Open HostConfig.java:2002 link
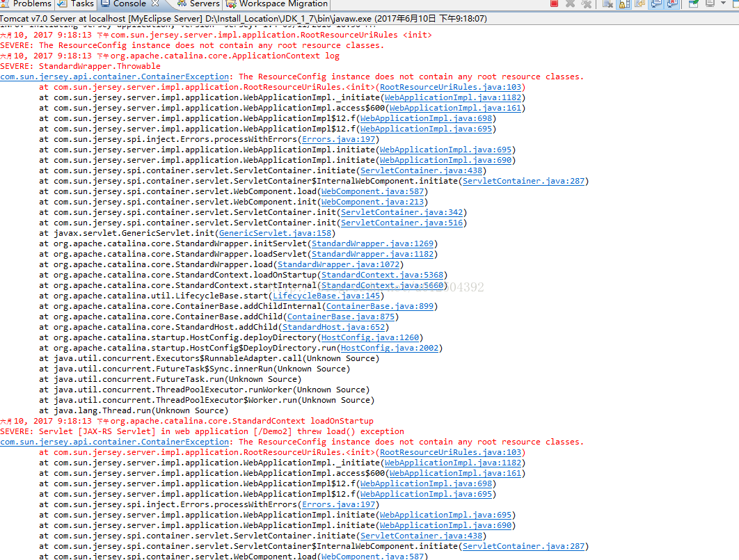This screenshot has width=739, height=560. (390, 348)
